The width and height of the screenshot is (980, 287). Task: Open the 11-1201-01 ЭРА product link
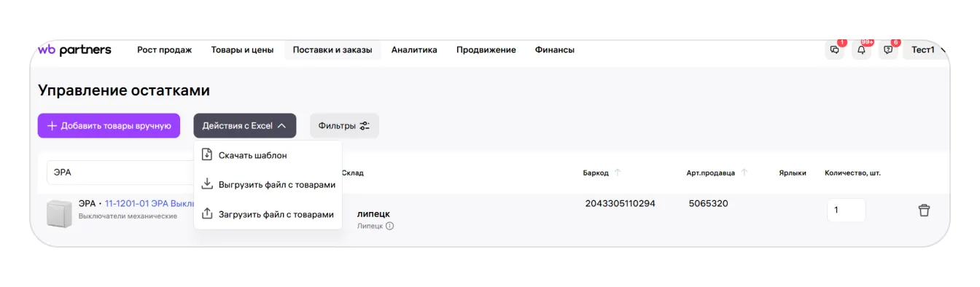pyautogui.click(x=149, y=203)
